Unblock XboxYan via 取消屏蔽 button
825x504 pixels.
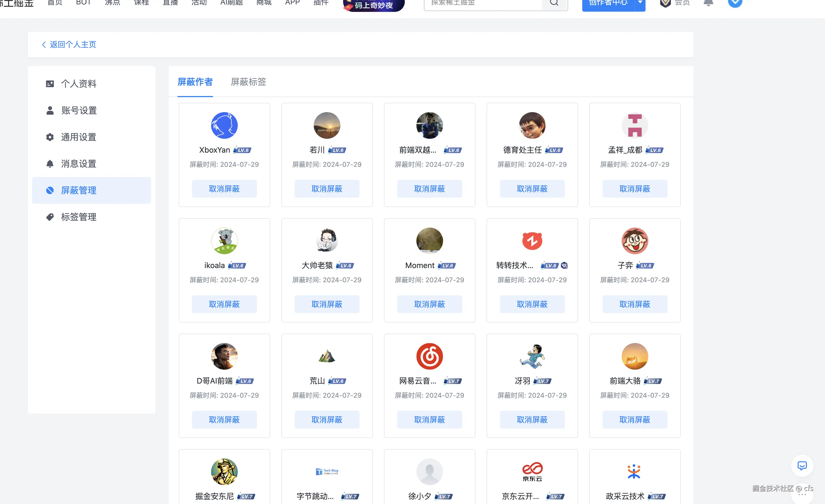pyautogui.click(x=224, y=188)
